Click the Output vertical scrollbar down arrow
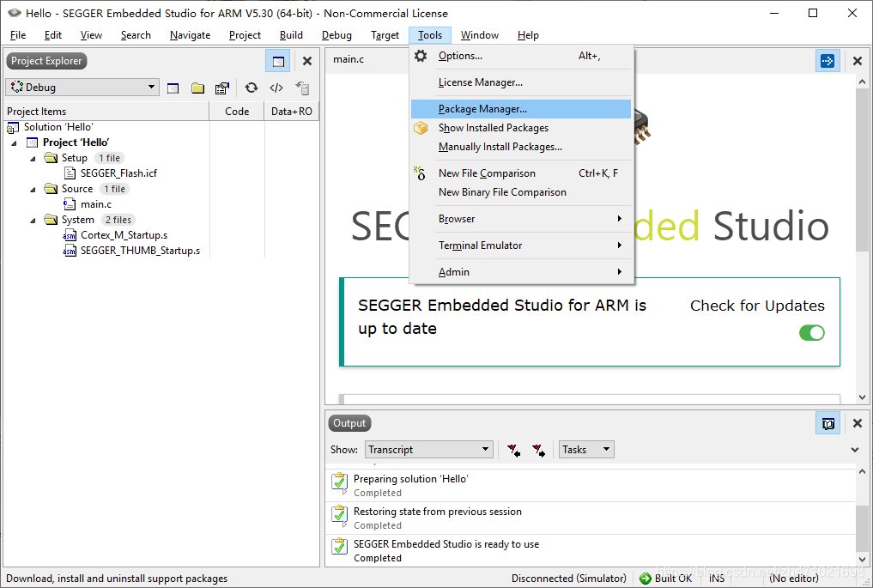This screenshot has height=588, width=873. pyautogui.click(x=862, y=560)
